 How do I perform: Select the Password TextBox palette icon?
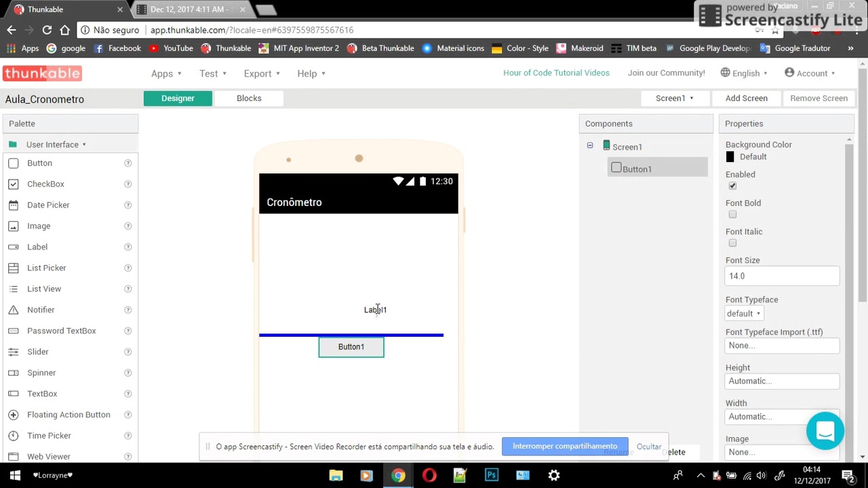point(13,331)
